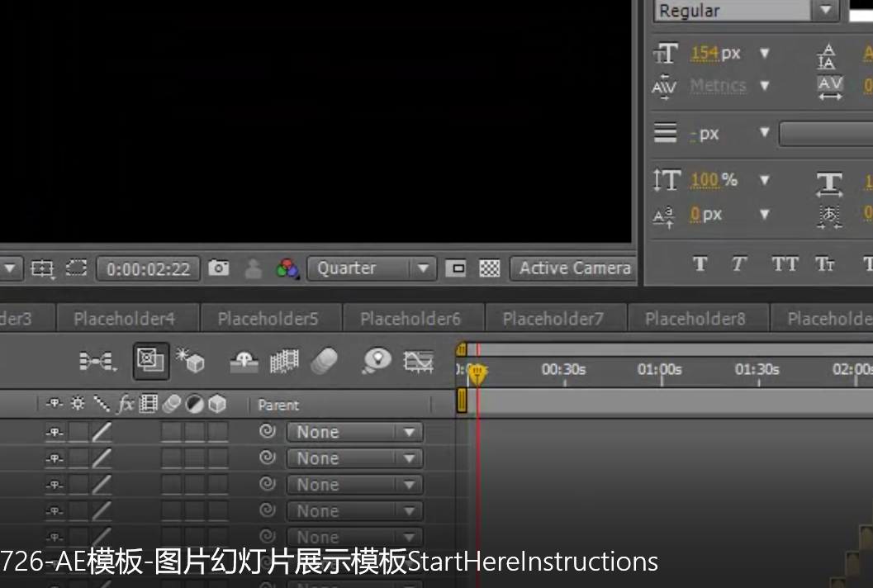This screenshot has height=588, width=873.
Task: Open Metrics kerning dropdown arrow
Action: [x=765, y=86]
